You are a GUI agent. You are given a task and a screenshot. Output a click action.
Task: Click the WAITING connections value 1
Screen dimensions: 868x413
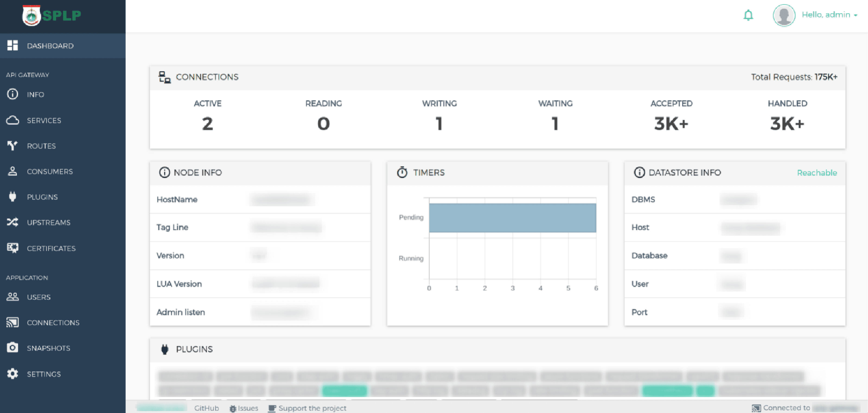tap(555, 124)
